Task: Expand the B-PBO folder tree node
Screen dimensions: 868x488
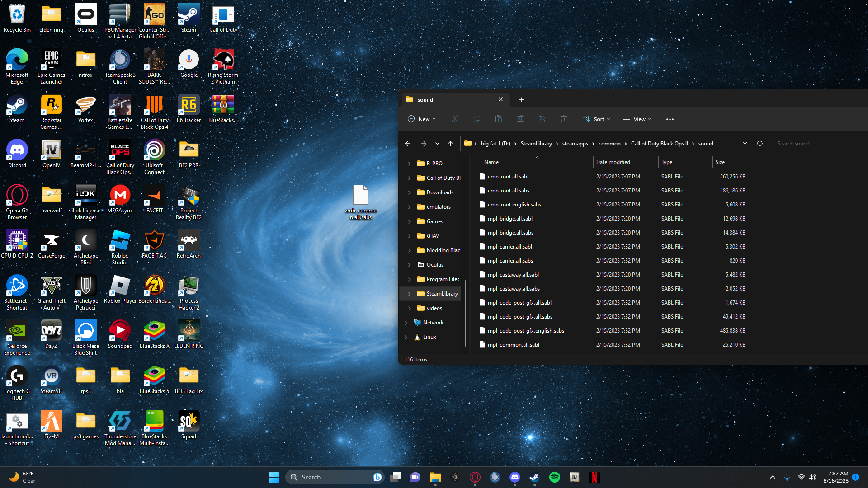Action: pos(409,164)
